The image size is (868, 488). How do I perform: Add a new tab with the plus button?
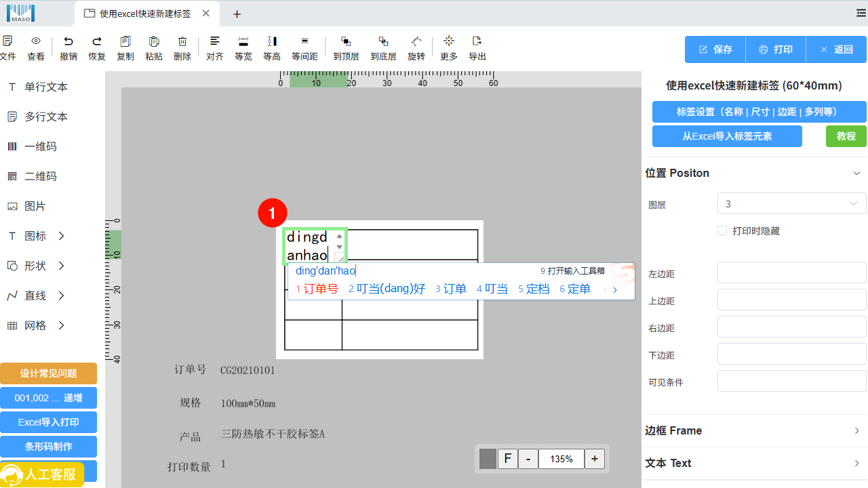[x=237, y=14]
